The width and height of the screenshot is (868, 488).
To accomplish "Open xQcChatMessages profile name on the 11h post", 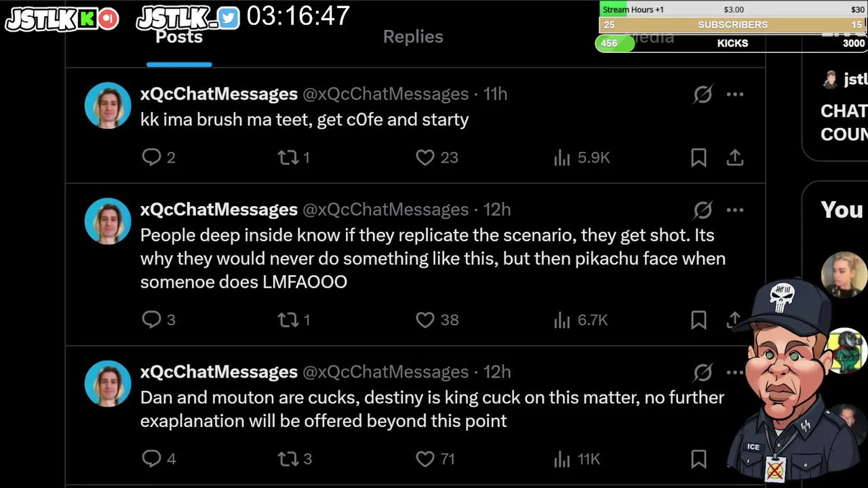I will 218,94.
